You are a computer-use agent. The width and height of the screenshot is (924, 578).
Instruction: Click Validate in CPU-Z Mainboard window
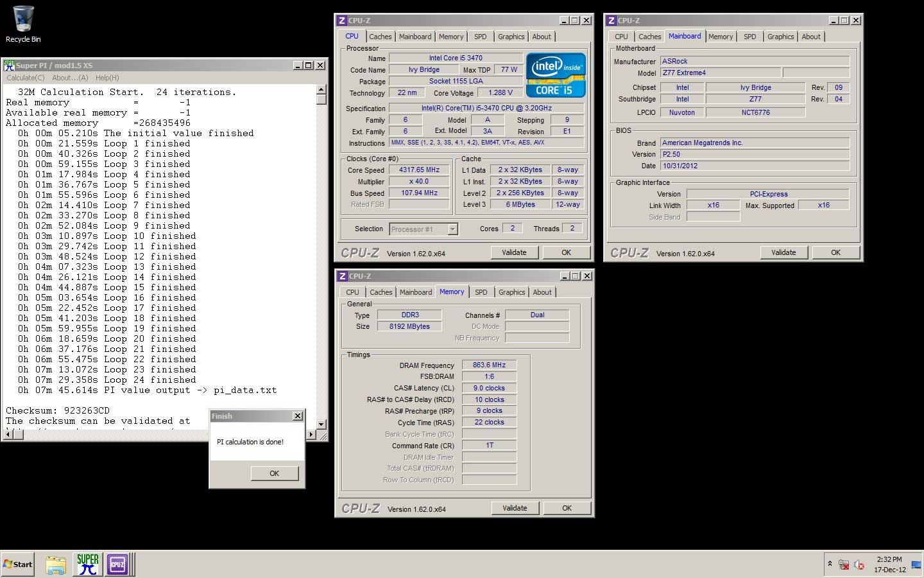(x=783, y=252)
